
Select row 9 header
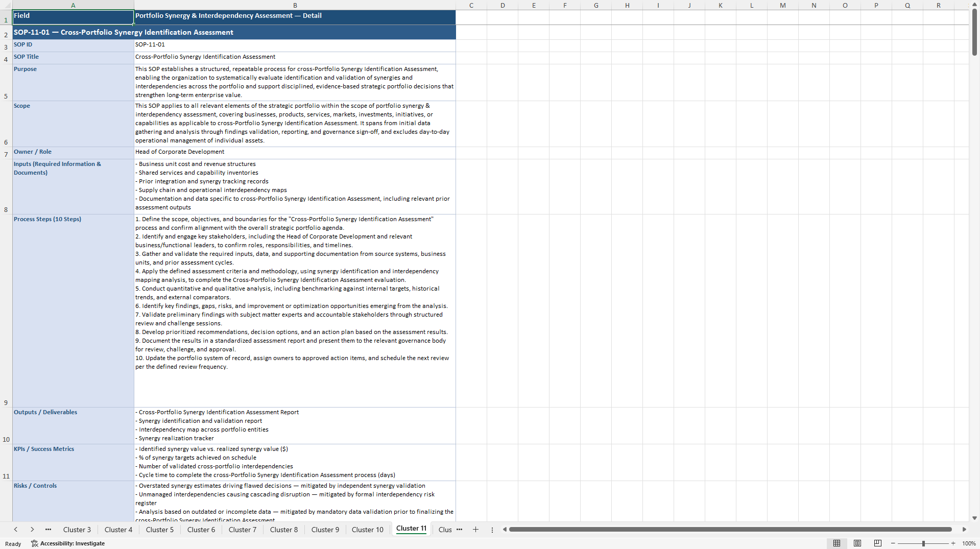6,311
